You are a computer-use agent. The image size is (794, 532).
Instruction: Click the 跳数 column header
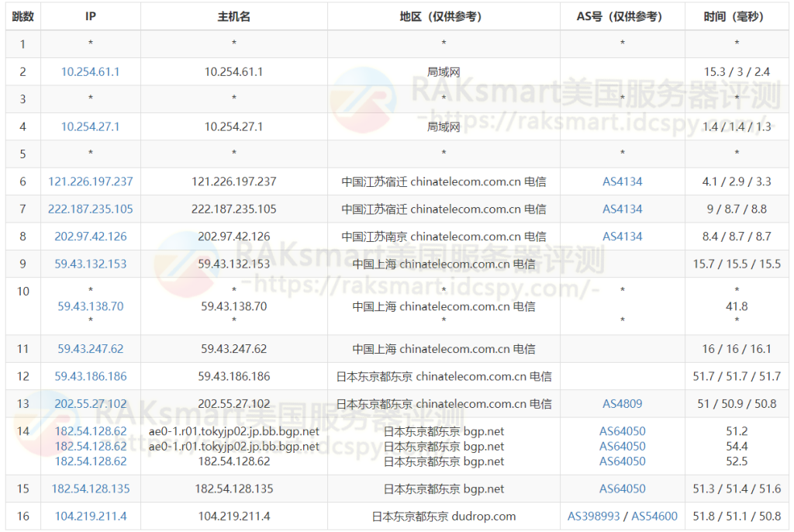pos(22,16)
